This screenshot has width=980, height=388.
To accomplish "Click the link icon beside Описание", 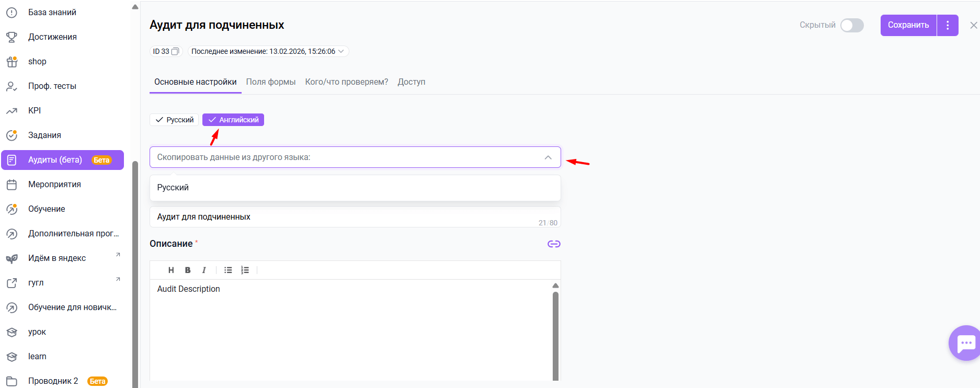I will coord(554,244).
